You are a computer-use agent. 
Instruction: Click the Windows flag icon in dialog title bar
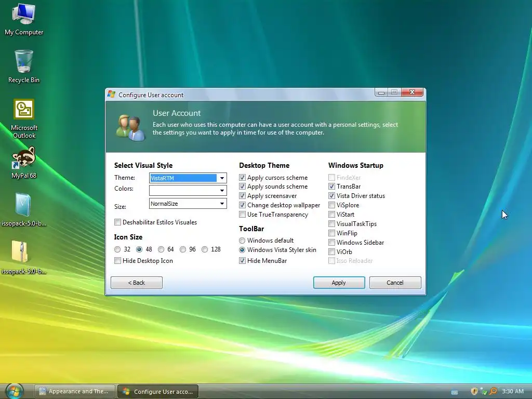coord(111,95)
